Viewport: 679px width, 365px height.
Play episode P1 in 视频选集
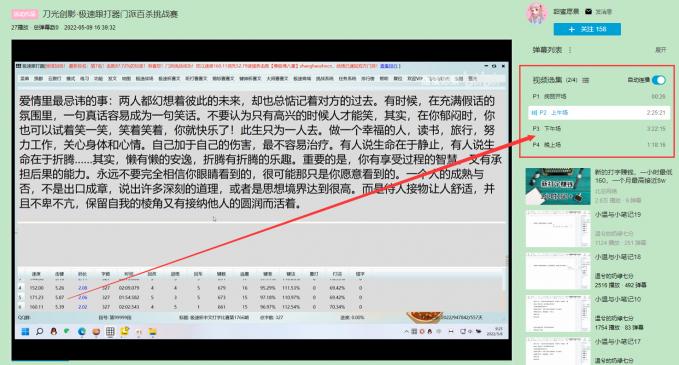[599, 96]
